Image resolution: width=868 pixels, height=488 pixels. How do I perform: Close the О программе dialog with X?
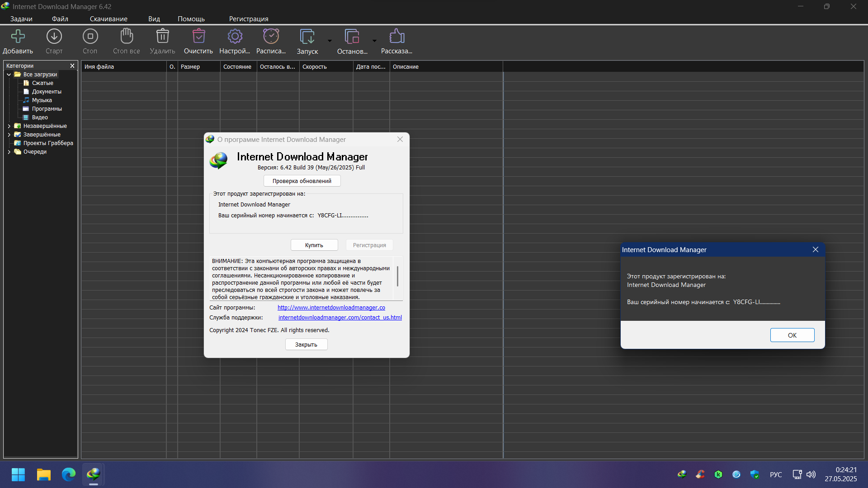point(400,139)
